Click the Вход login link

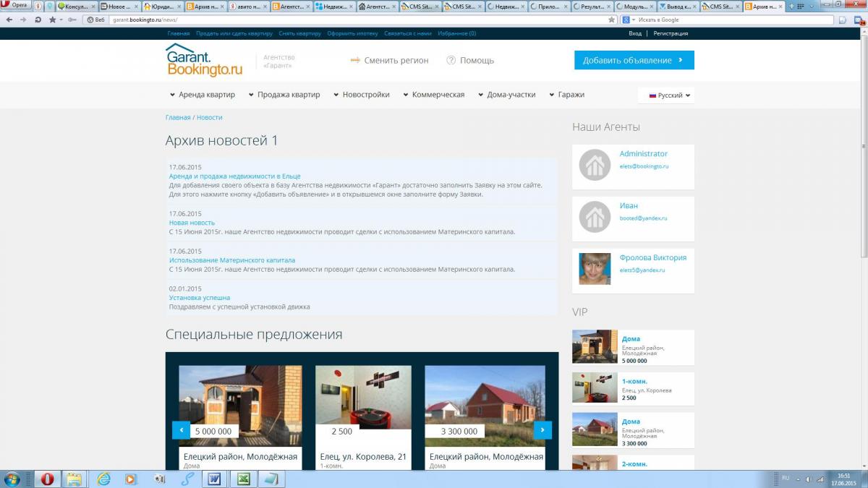[x=635, y=33]
